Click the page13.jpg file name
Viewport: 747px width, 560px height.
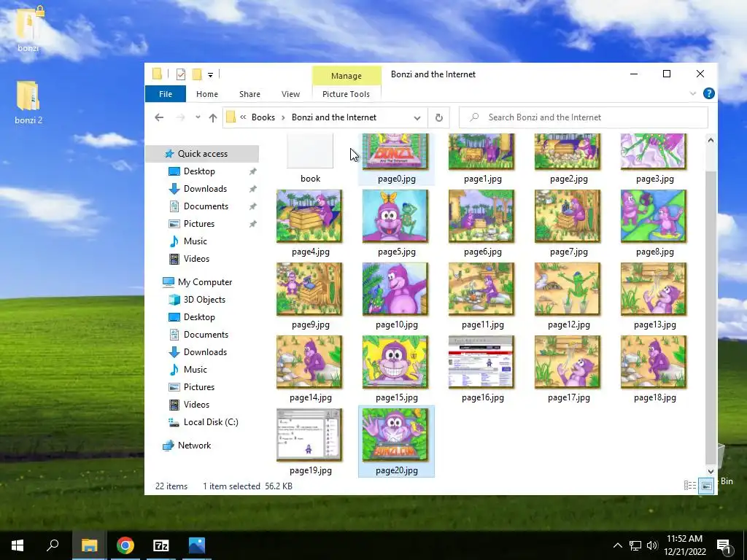point(654,324)
